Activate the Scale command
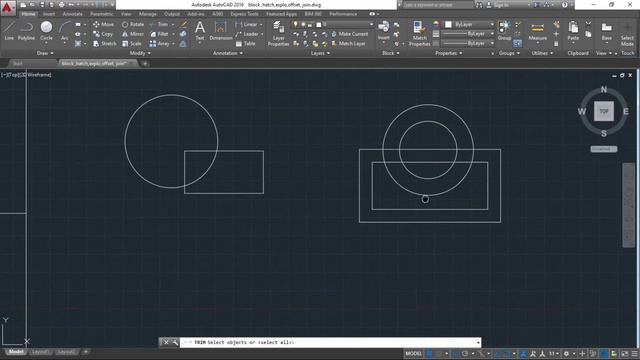 coord(131,43)
